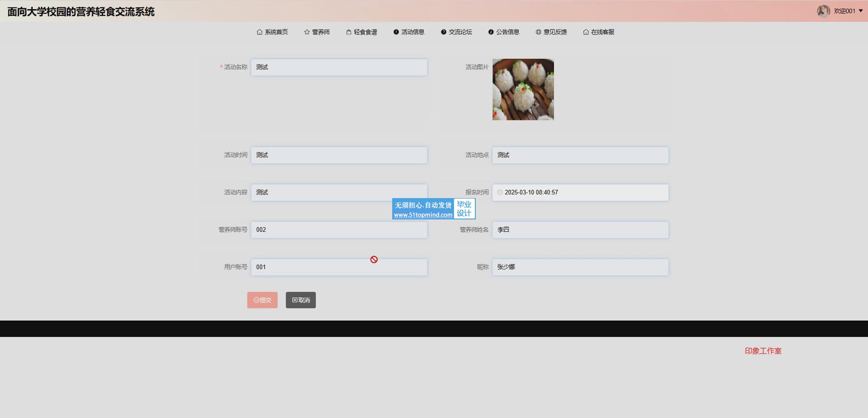868x418 pixels.
Task: Click the info icon beside 活动信息
Action: pyautogui.click(x=396, y=32)
